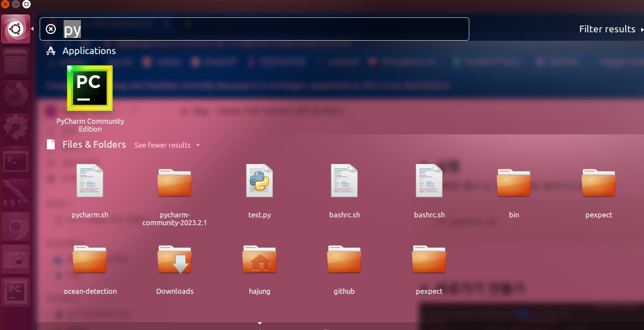The height and width of the screenshot is (330, 644).
Task: Clear the search text with the X icon
Action: pyautogui.click(x=51, y=29)
